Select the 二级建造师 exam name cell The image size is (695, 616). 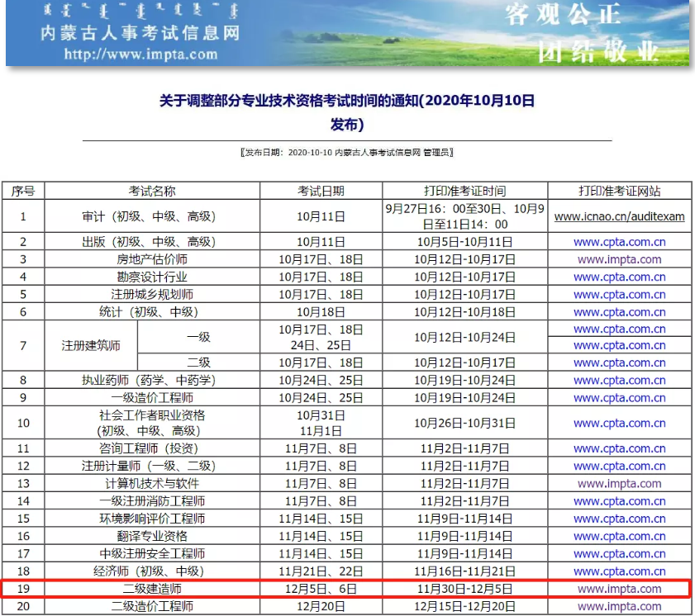(152, 589)
